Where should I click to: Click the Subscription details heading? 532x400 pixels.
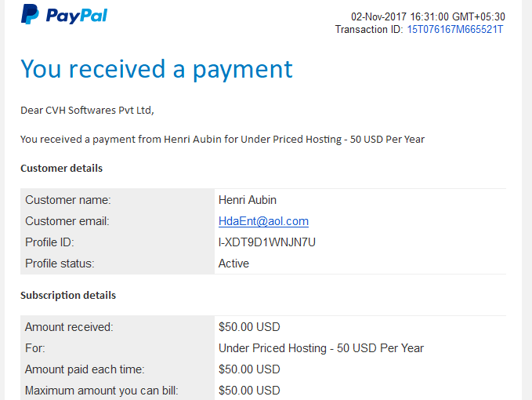coord(68,296)
